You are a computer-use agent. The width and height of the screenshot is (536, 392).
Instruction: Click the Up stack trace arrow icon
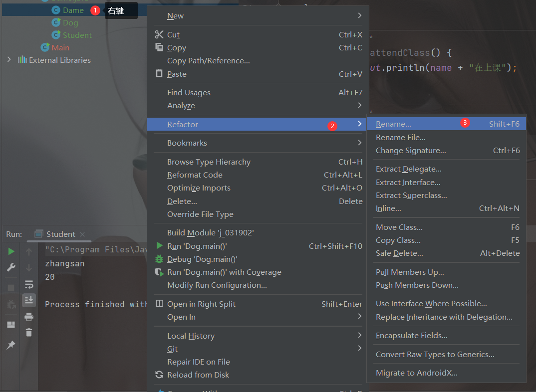coord(29,252)
